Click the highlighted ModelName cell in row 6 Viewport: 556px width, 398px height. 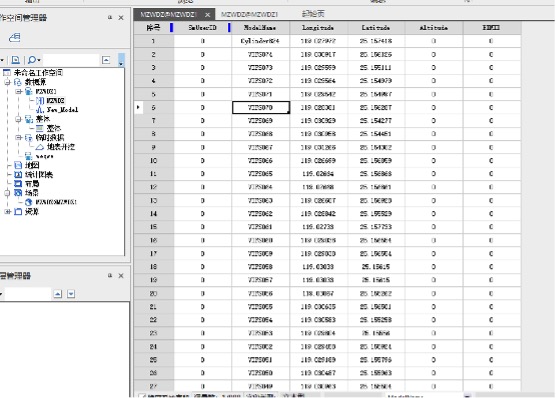click(x=261, y=107)
